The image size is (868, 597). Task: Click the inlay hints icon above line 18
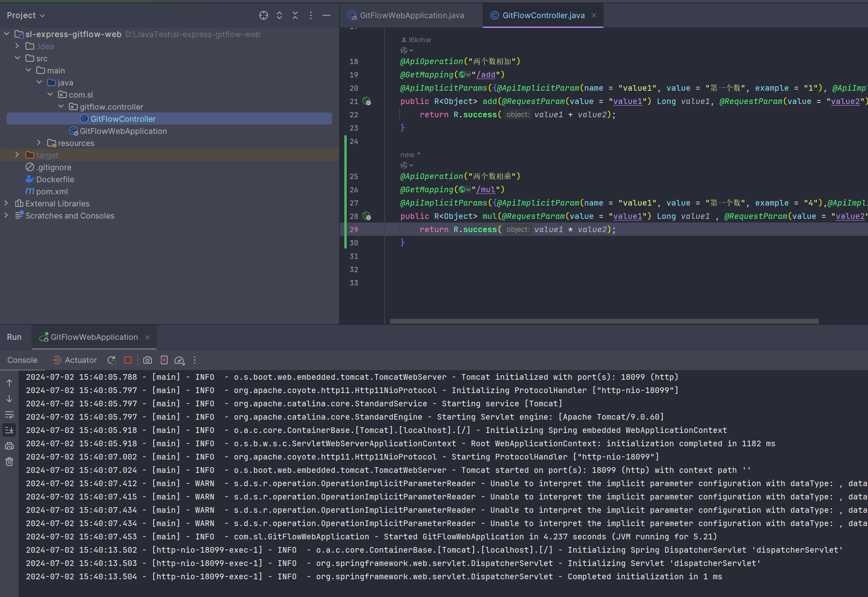406,50
